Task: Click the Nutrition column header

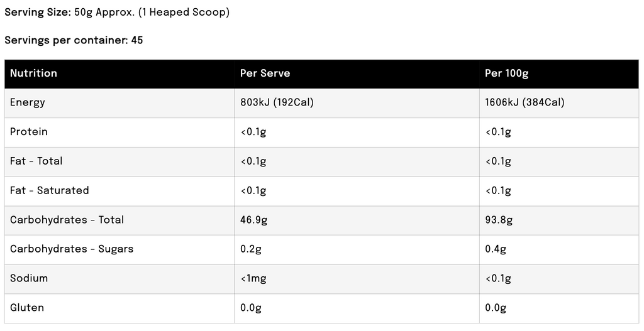Action: [x=33, y=73]
